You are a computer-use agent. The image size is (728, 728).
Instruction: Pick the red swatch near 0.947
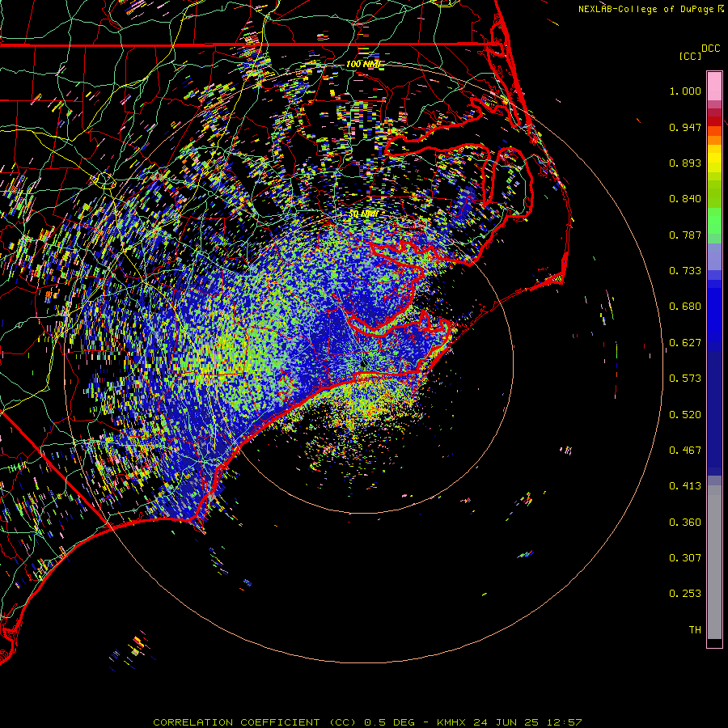click(714, 121)
